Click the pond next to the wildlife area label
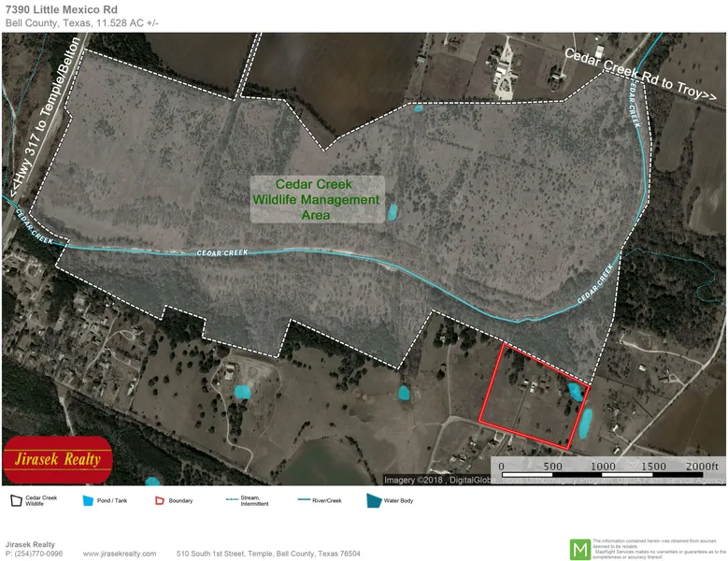Screen dimensions: 728x561 click(x=393, y=212)
